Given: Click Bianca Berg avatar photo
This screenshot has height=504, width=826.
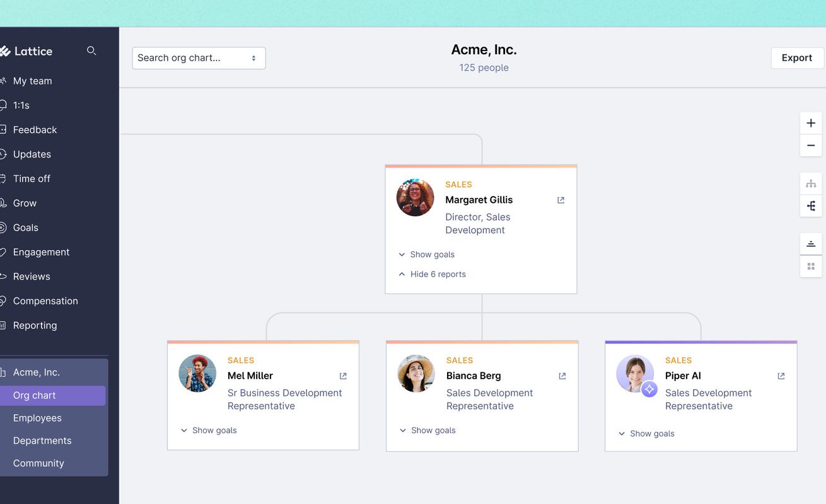Looking at the screenshot, I should tap(416, 373).
